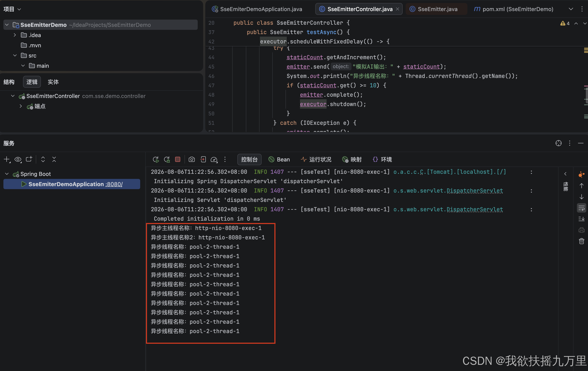
Task: Expand all services tree nodes
Action: (x=43, y=159)
